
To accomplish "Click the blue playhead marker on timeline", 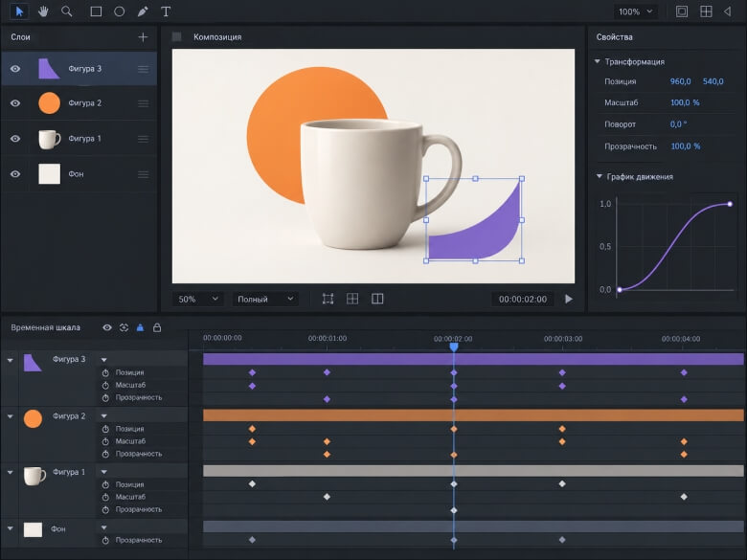I will coord(454,347).
